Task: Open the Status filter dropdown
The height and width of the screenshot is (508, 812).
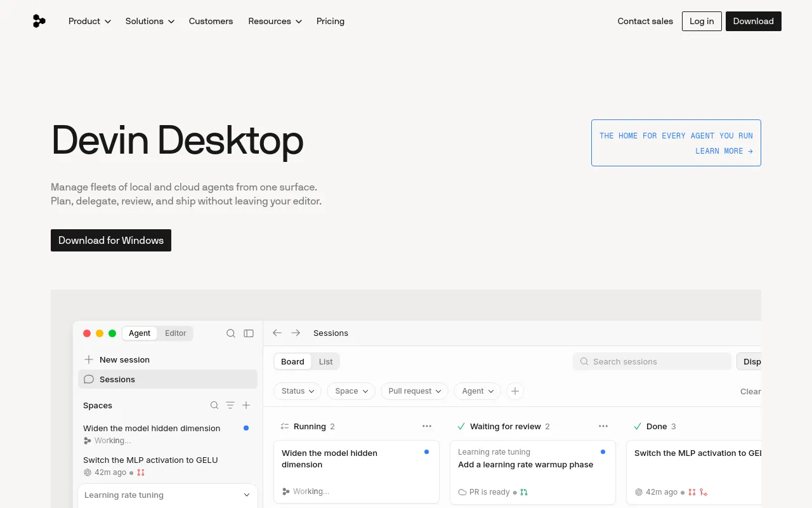Action: [x=298, y=391]
